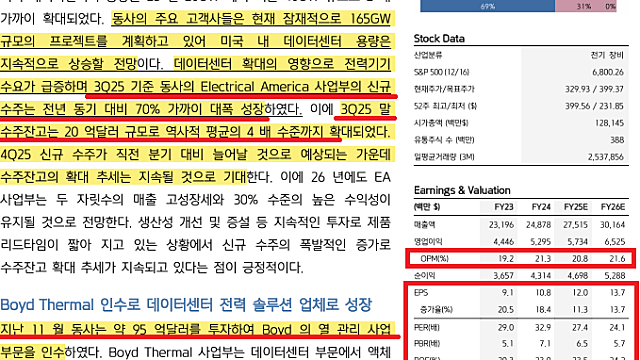
Task: Click the EPS row label
Action: 421,293
